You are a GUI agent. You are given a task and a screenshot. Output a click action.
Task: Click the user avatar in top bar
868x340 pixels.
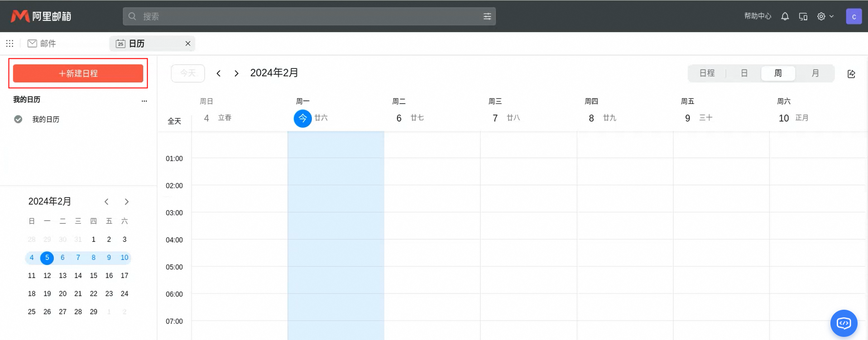[x=854, y=16]
